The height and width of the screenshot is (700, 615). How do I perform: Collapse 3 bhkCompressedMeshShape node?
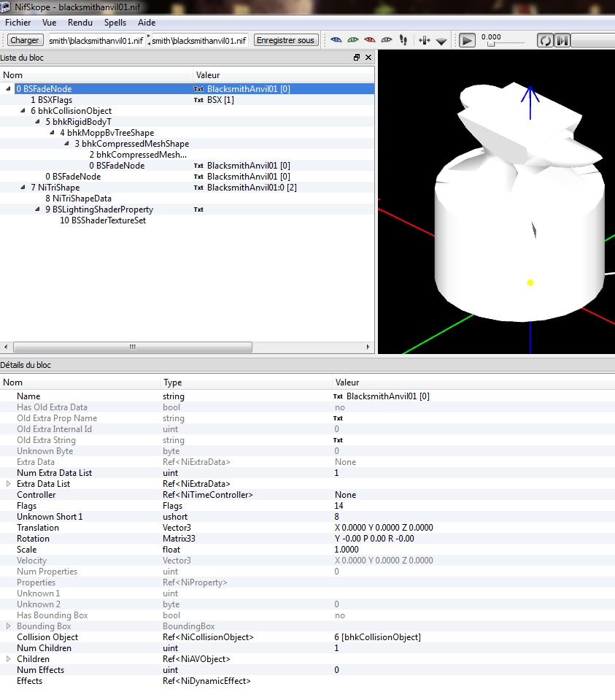(x=66, y=143)
